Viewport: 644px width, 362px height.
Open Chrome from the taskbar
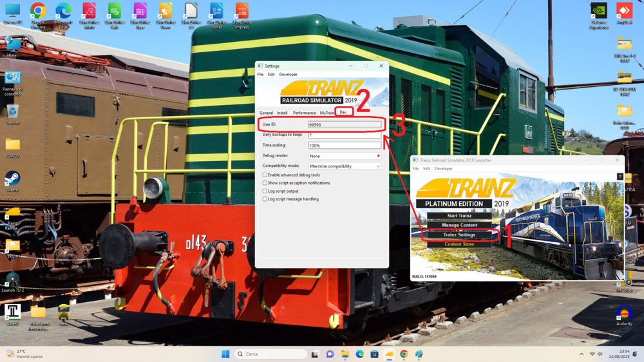pos(404,354)
